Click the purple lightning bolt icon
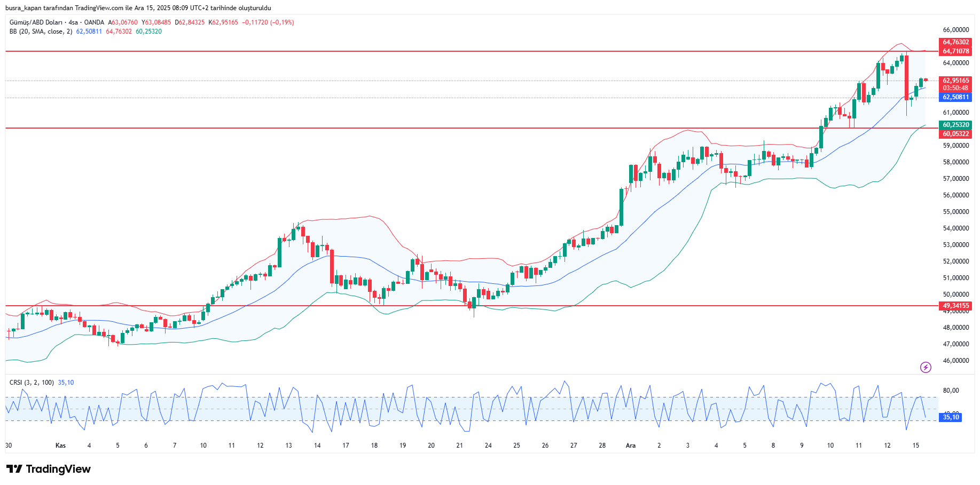 pyautogui.click(x=926, y=367)
